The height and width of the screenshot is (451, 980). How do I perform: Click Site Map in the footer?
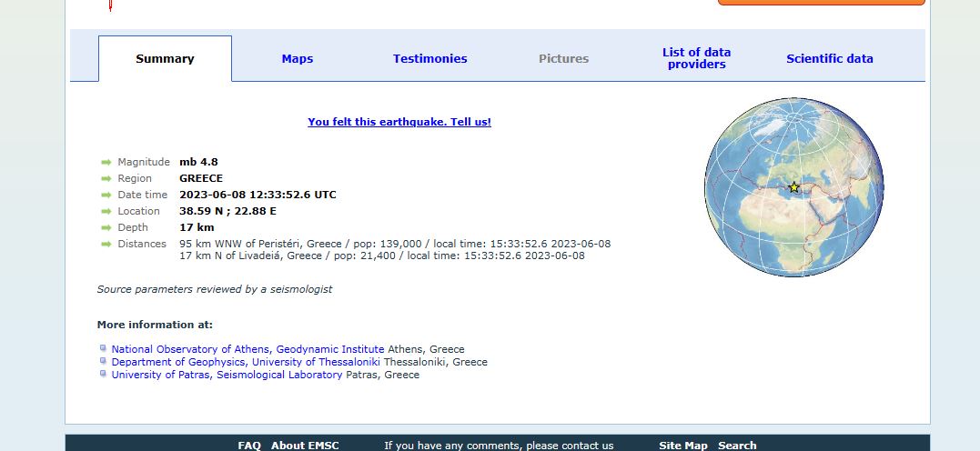pos(682,446)
